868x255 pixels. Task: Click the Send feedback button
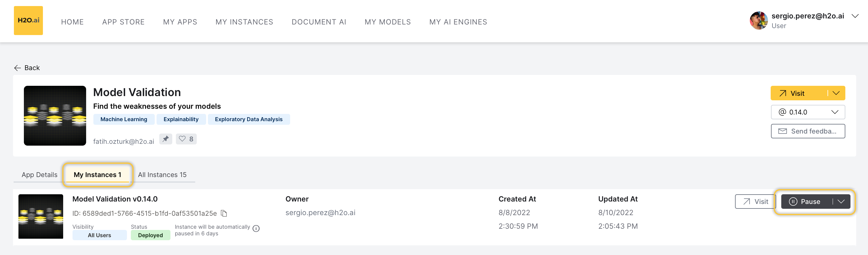click(808, 131)
